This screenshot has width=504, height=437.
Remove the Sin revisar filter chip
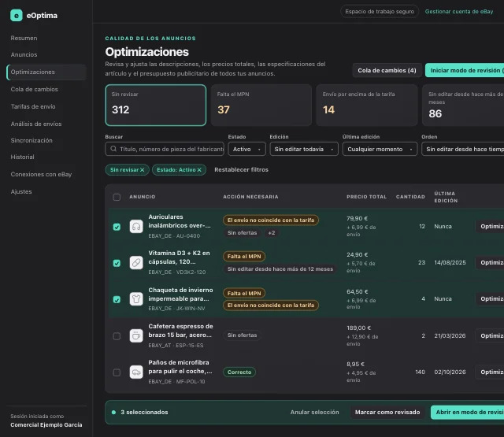point(142,169)
